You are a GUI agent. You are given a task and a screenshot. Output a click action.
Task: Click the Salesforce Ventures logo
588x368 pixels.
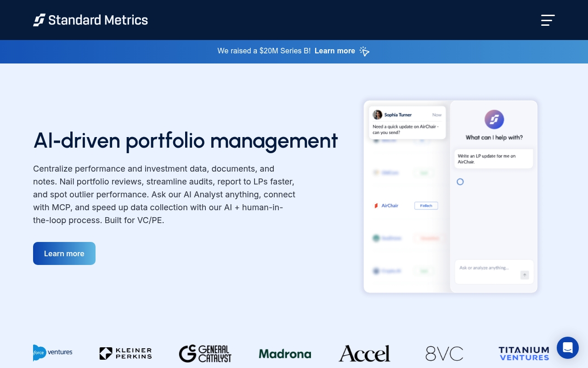[53, 353]
